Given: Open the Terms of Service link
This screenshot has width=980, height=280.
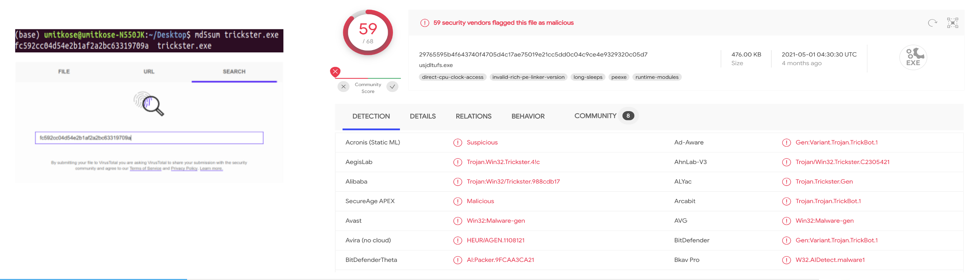Looking at the screenshot, I should 145,168.
